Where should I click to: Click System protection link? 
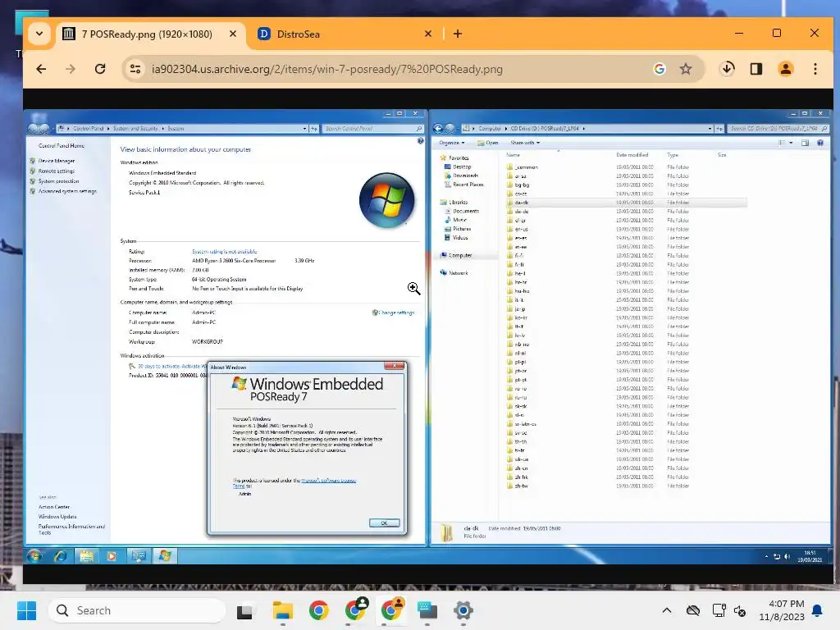pos(58,181)
